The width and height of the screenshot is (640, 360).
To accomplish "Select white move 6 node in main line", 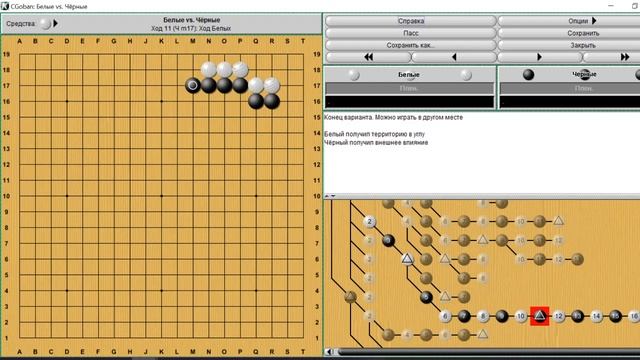I will 445,316.
